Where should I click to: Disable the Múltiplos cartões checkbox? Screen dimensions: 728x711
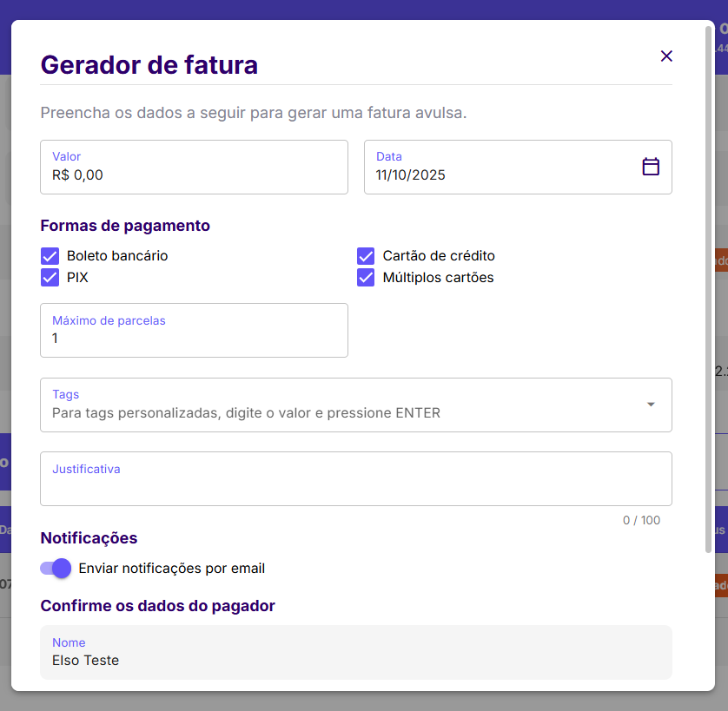[367, 278]
